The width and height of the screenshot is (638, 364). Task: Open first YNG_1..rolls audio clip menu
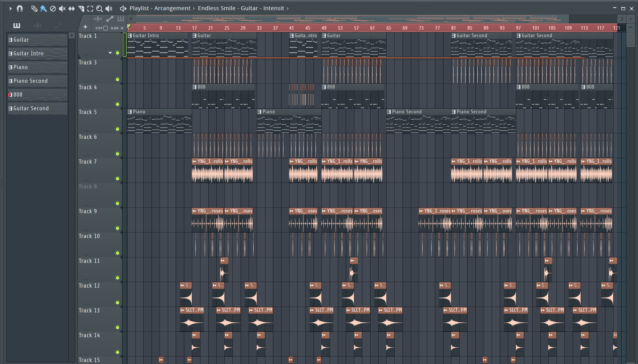coord(194,161)
